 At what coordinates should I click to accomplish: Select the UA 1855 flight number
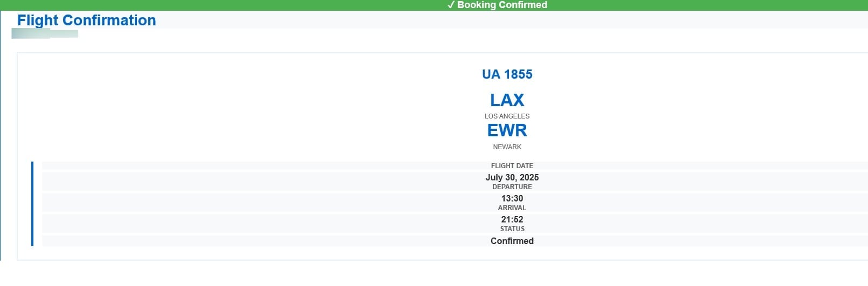click(507, 74)
